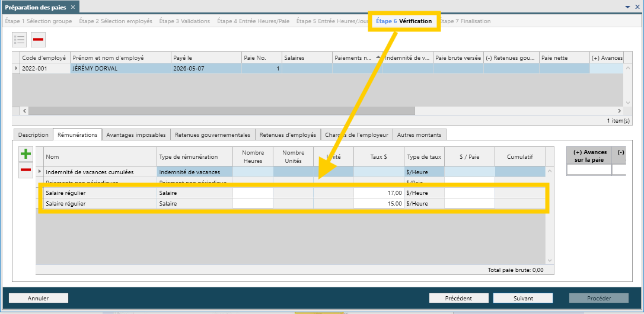Open the Retenues gouvernementales tab
This screenshot has width=644, height=314.
[x=212, y=134]
